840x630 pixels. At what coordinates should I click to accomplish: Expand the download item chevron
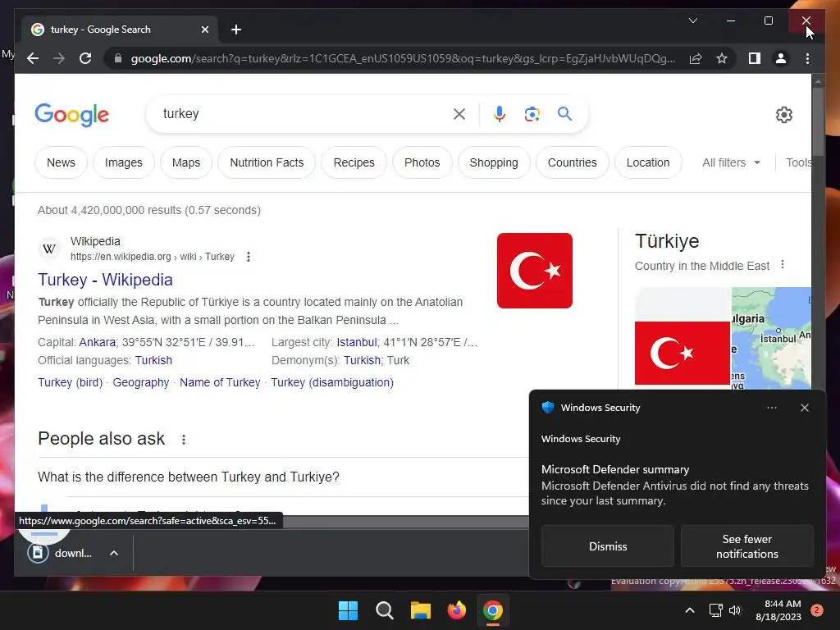[114, 553]
